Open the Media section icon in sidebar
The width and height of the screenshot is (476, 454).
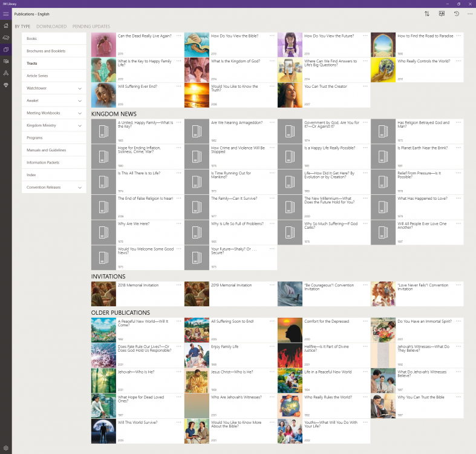click(x=6, y=61)
